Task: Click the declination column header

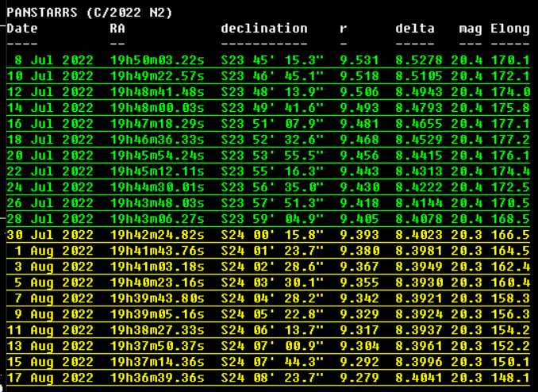Action: (x=263, y=29)
